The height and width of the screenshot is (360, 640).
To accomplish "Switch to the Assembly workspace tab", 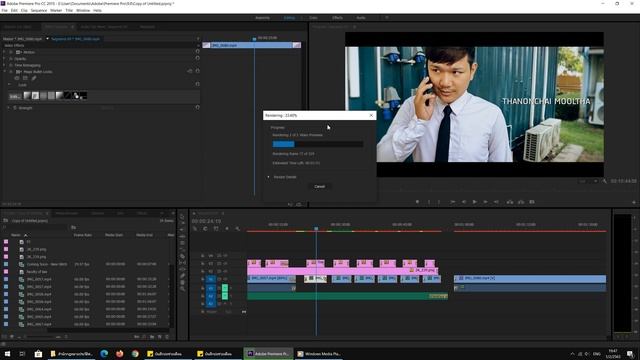I will click(262, 18).
